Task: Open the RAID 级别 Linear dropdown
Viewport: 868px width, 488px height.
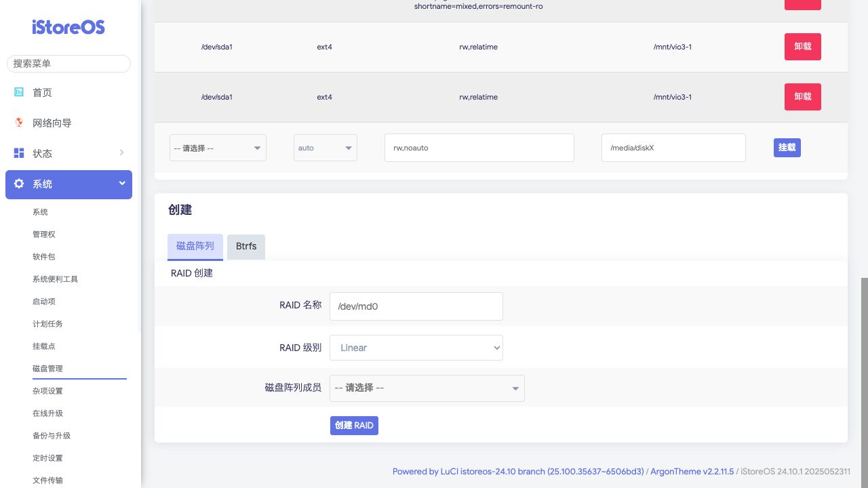Action: click(x=416, y=348)
